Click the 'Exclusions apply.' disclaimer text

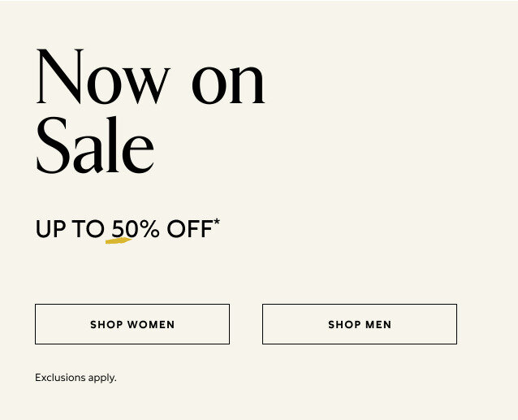tap(76, 378)
